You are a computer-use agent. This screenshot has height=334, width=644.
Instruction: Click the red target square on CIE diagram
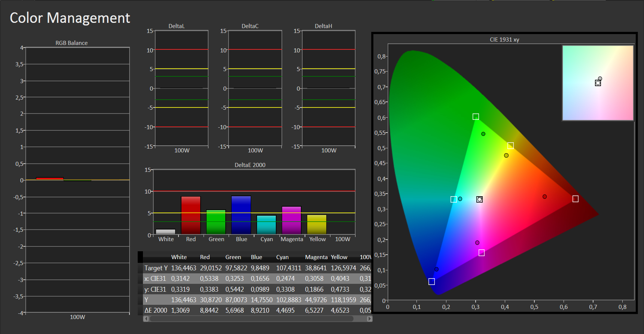pyautogui.click(x=576, y=199)
